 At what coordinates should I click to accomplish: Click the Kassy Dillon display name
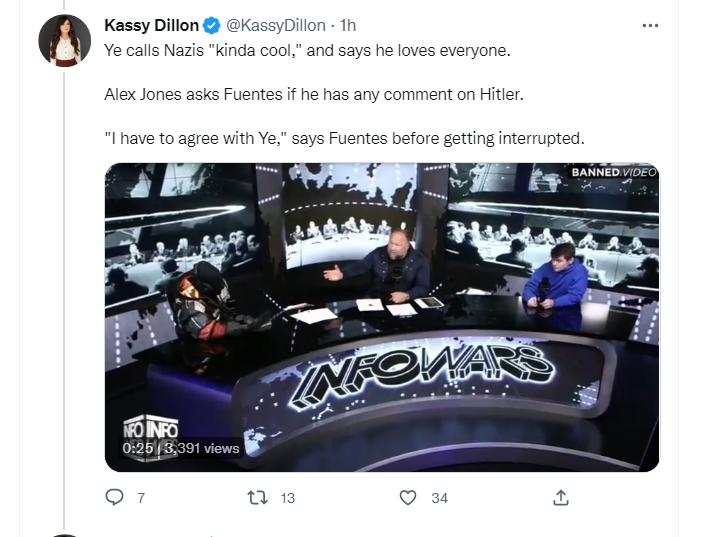point(151,26)
